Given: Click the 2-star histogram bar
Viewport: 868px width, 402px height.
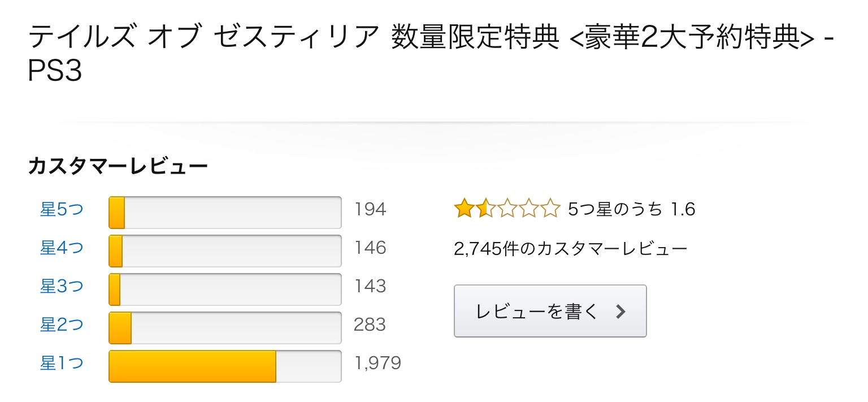Looking at the screenshot, I should click(x=225, y=328).
